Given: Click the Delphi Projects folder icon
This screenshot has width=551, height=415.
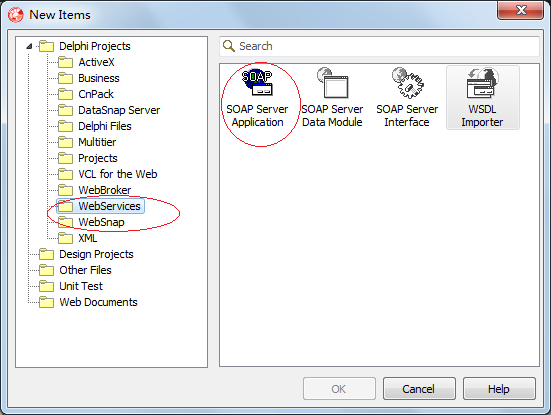Looking at the screenshot, I should 46,46.
